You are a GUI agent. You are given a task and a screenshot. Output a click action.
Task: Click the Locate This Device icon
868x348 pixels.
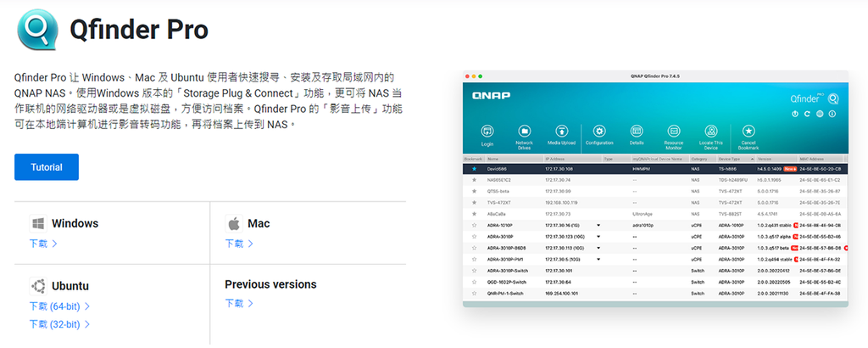pos(711,132)
